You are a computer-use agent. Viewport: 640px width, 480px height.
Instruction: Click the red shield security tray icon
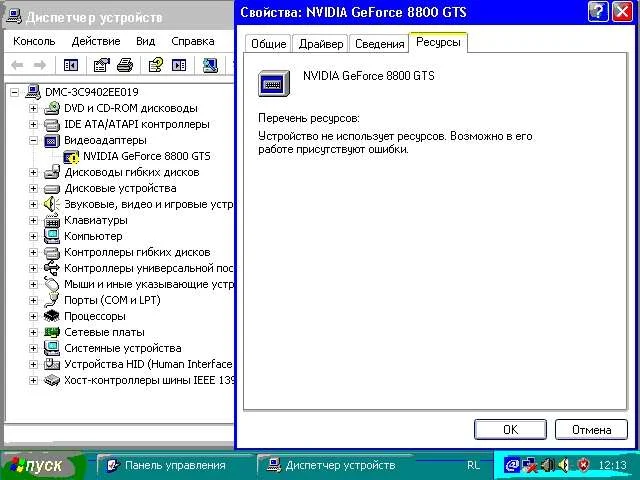[583, 465]
